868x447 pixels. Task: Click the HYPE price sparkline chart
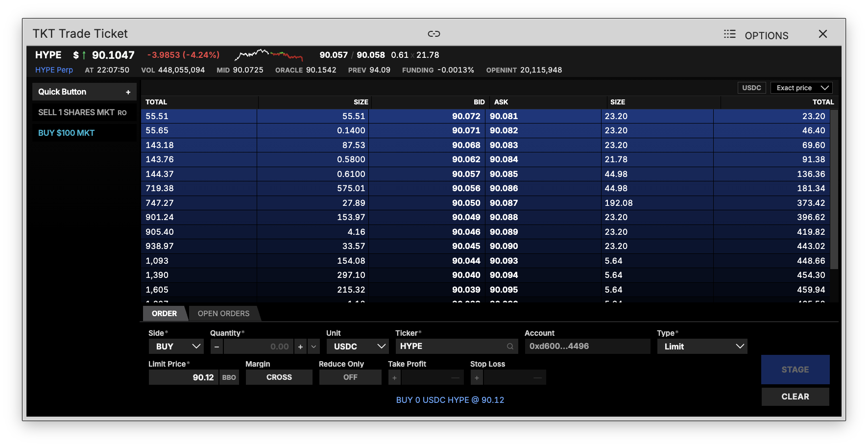pyautogui.click(x=268, y=54)
